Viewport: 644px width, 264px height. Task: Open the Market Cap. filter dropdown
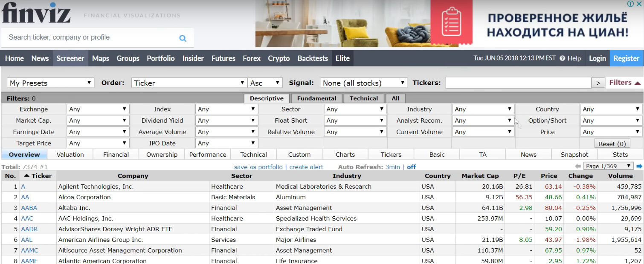[x=98, y=121]
